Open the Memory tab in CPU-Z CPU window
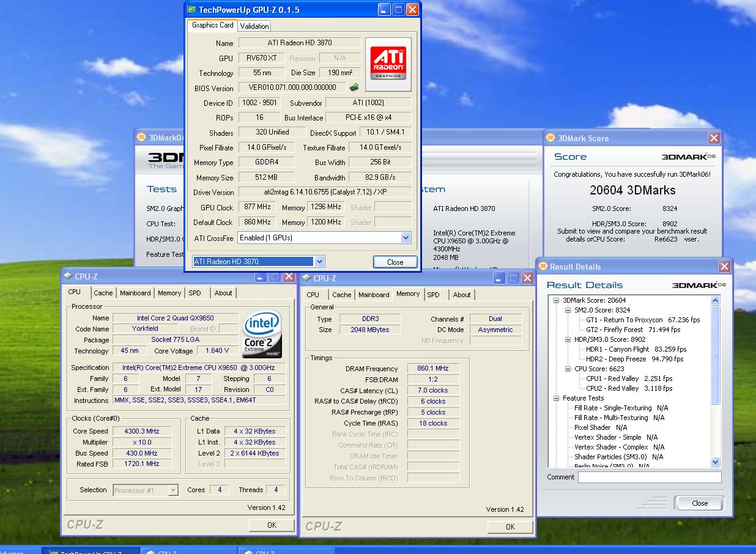 169,293
